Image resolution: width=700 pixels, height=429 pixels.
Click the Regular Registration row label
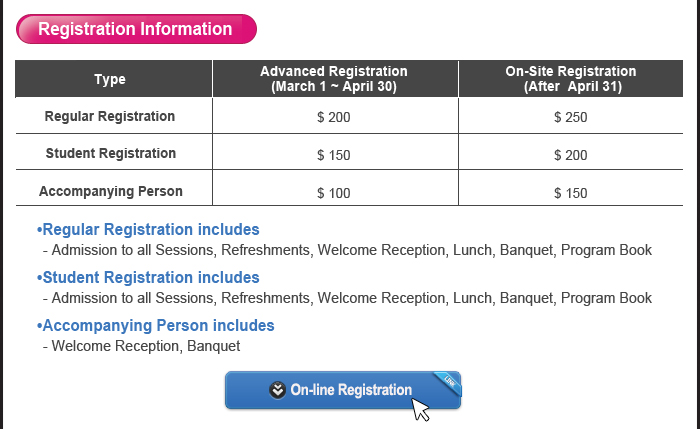click(x=110, y=117)
